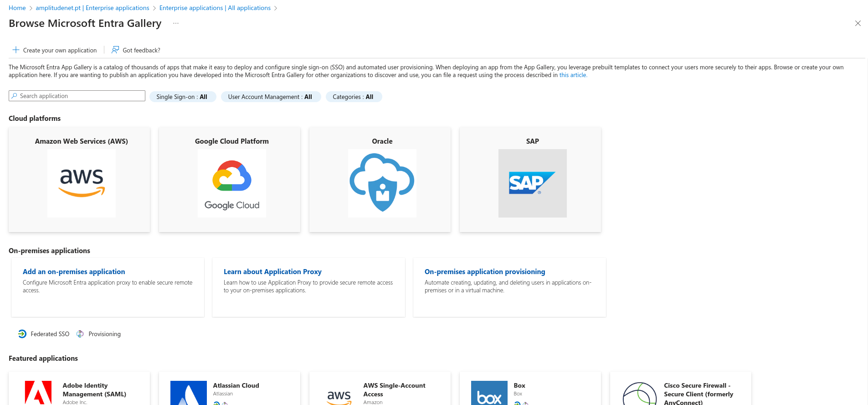The image size is (868, 405).
Task: Close the Browse Microsoft Entra Gallery pane
Action: [858, 23]
